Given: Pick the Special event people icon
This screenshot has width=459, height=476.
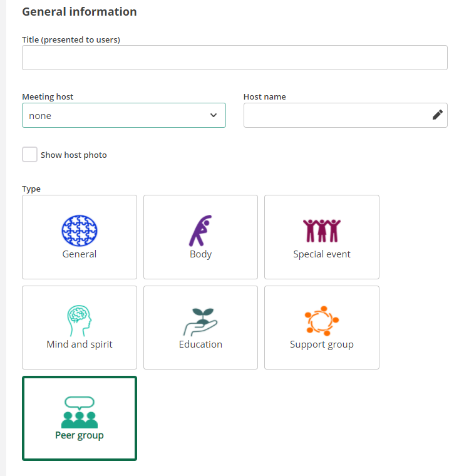Looking at the screenshot, I should [x=322, y=230].
